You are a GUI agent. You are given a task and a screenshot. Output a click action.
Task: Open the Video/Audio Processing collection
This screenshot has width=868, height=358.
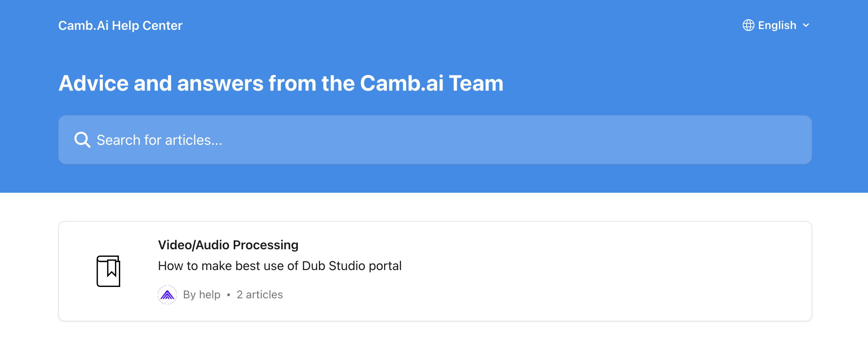point(228,245)
